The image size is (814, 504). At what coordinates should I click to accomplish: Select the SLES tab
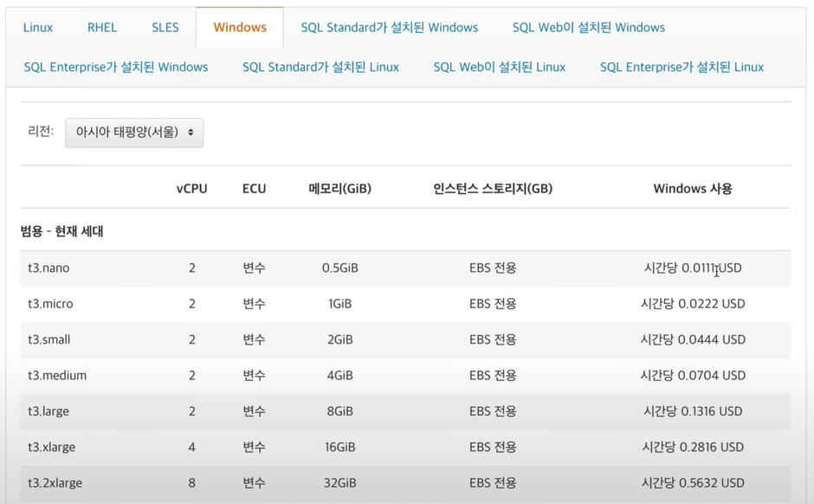pyautogui.click(x=165, y=28)
